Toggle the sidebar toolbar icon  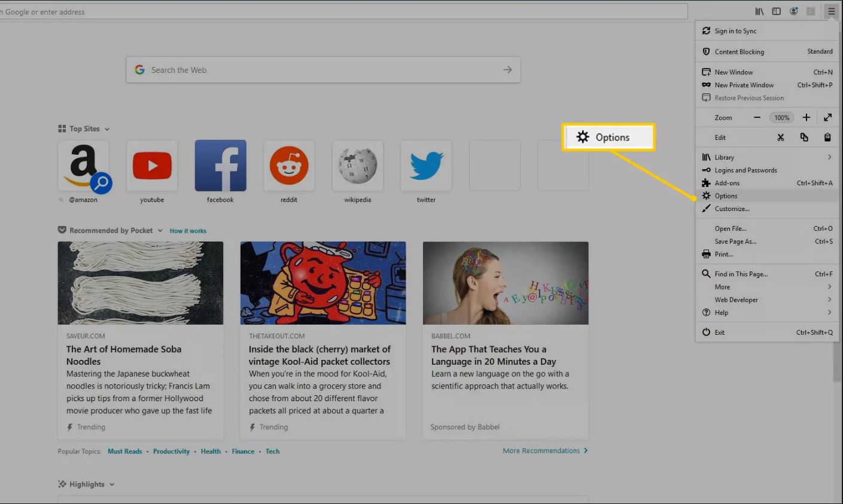point(776,11)
